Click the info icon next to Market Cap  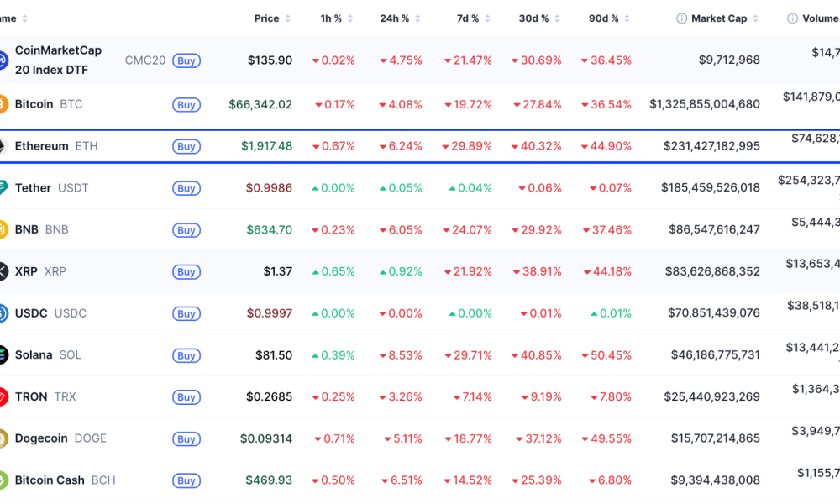tap(680, 18)
